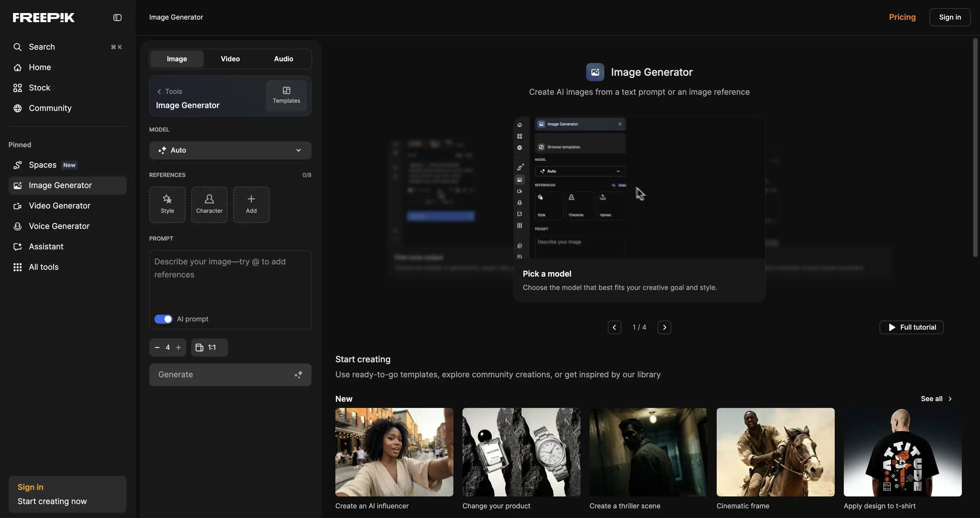This screenshot has width=980, height=518.
Task: Open the Voice Generator tool
Action: 59,226
